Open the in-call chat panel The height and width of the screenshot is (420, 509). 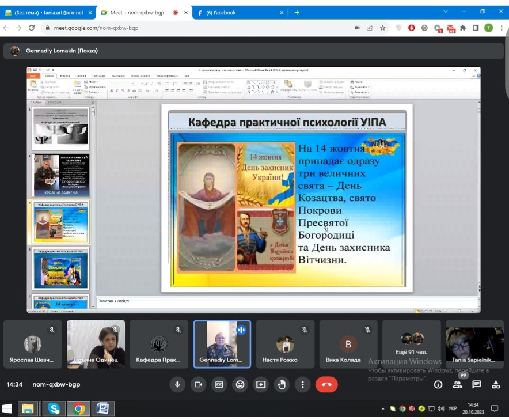[477, 385]
